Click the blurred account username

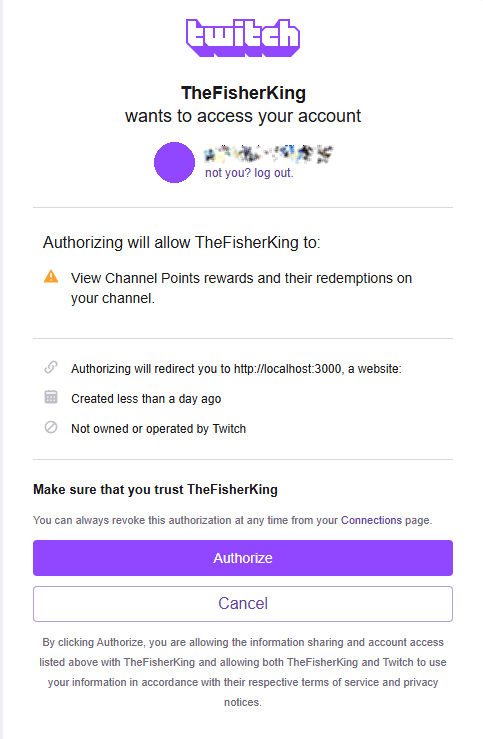tap(268, 154)
